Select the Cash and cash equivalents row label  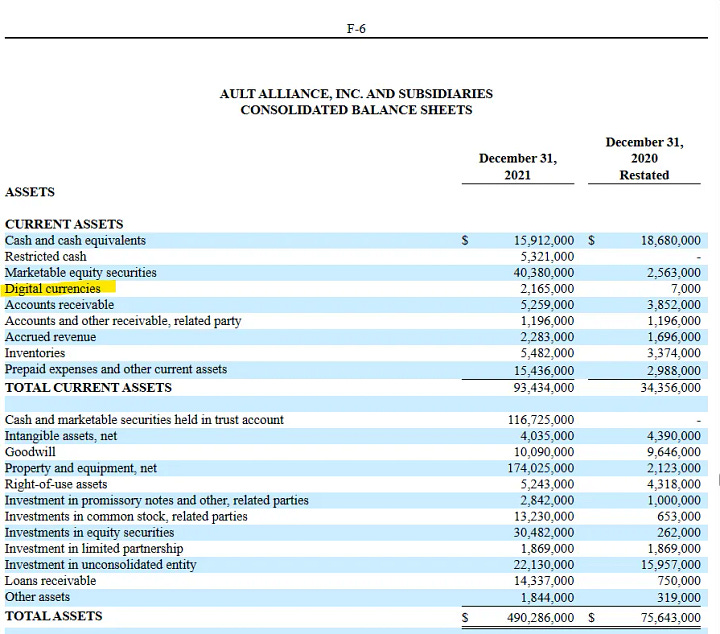point(75,241)
